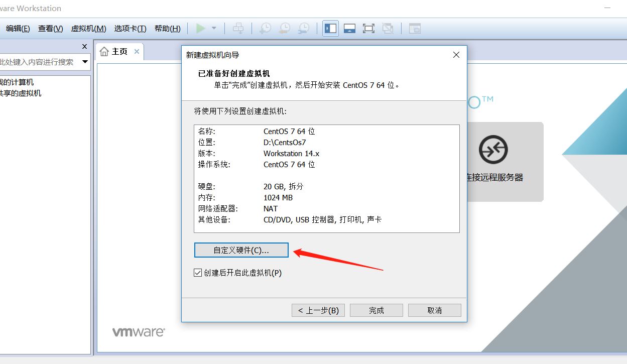Viewport: 627px width, 364px height.
Task: Open the 帮助(H) menu
Action: (x=168, y=29)
